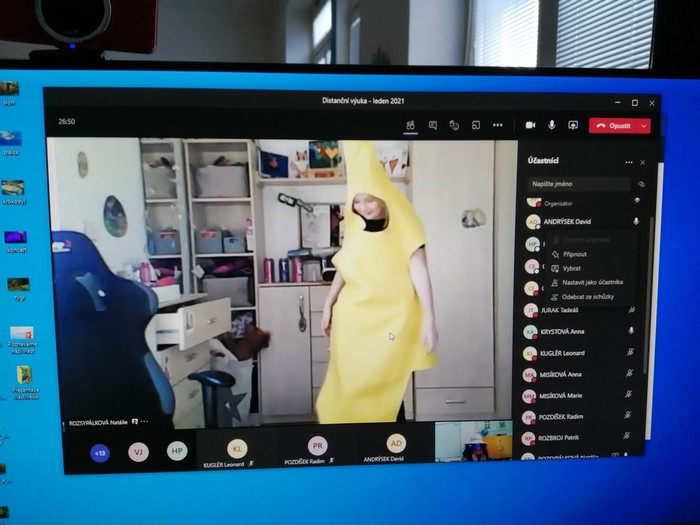Image resolution: width=700 pixels, height=525 pixels.
Task: Open the meeting chat panel
Action: pyautogui.click(x=433, y=125)
